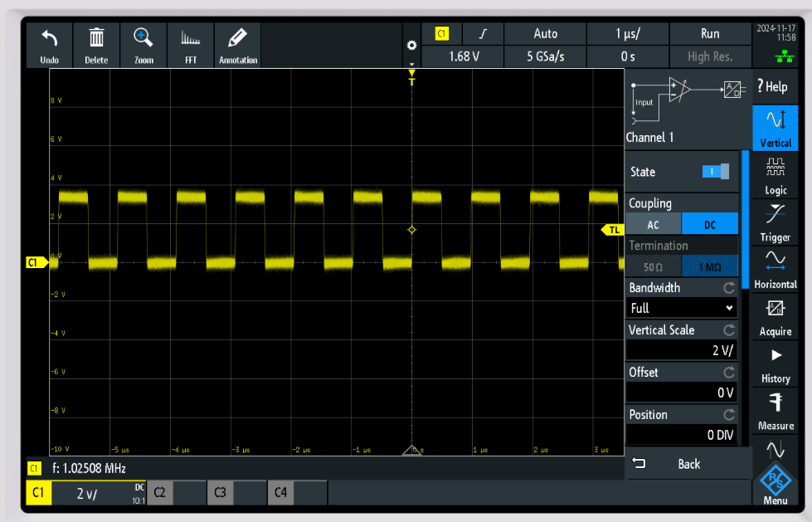Select the Annotation pencil tool
The height and width of the screenshot is (522, 812).
coord(238,45)
